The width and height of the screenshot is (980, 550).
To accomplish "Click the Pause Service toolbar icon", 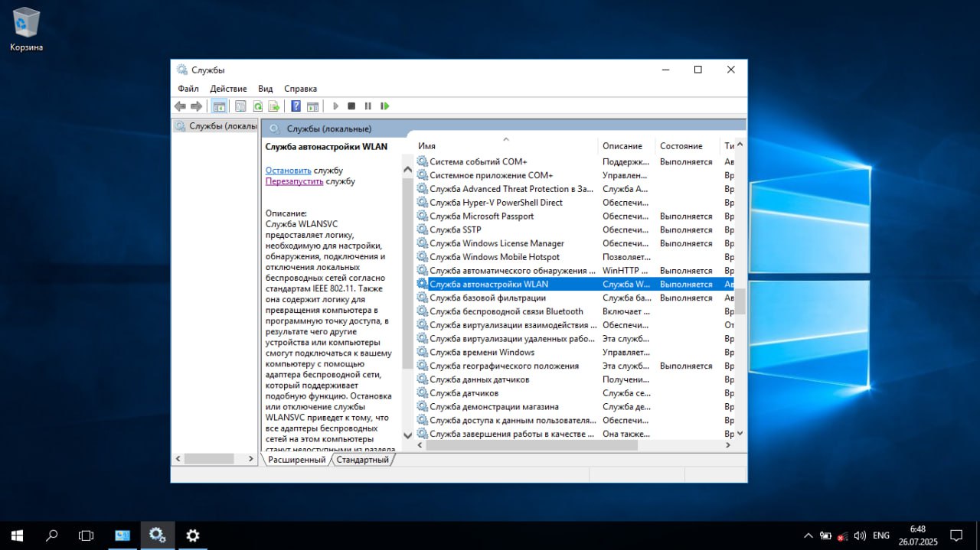I will coord(368,106).
